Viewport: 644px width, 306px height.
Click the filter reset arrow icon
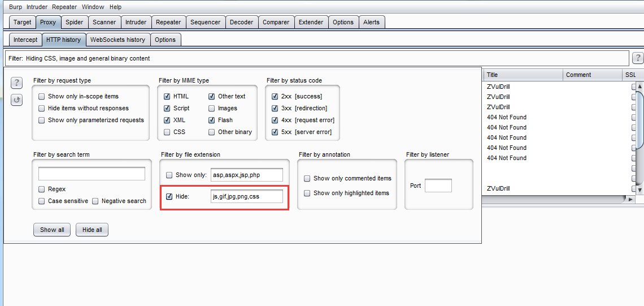16,100
